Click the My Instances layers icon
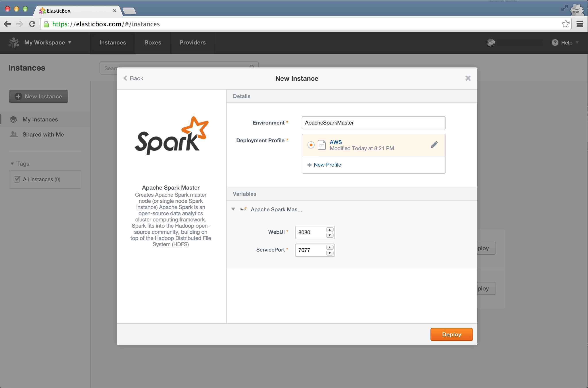588x388 pixels. click(13, 119)
